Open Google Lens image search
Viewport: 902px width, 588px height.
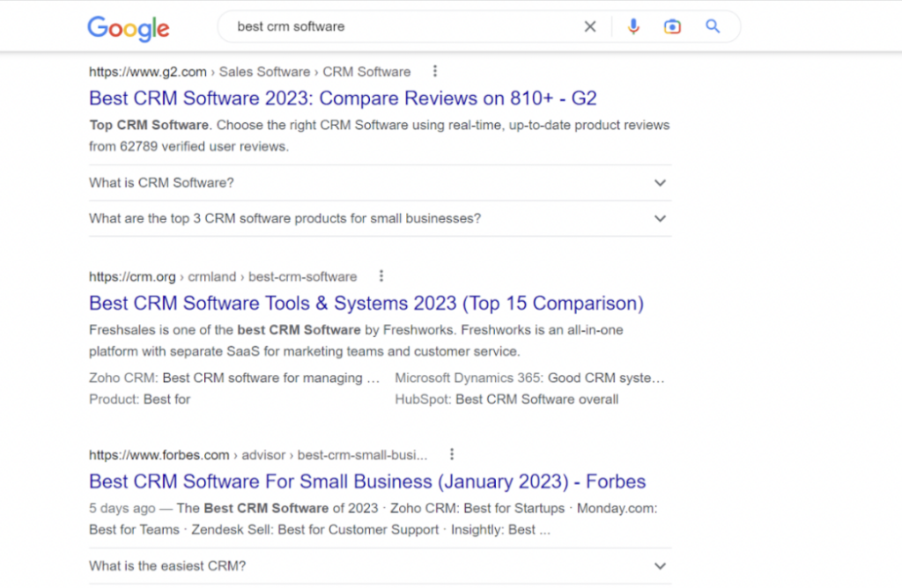pos(672,26)
